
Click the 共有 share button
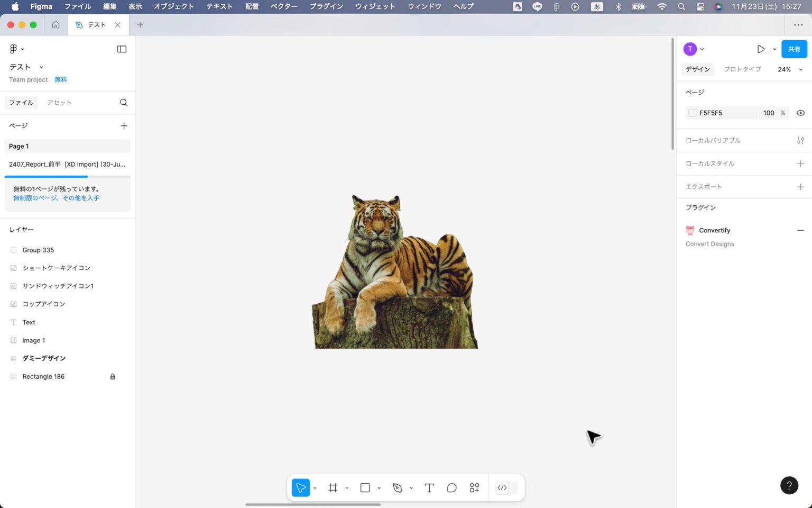794,49
